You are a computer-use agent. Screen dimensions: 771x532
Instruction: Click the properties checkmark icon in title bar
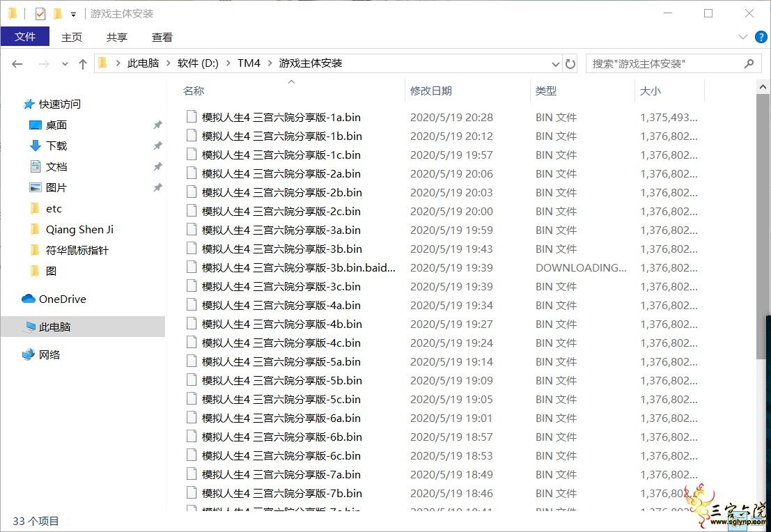coord(40,14)
